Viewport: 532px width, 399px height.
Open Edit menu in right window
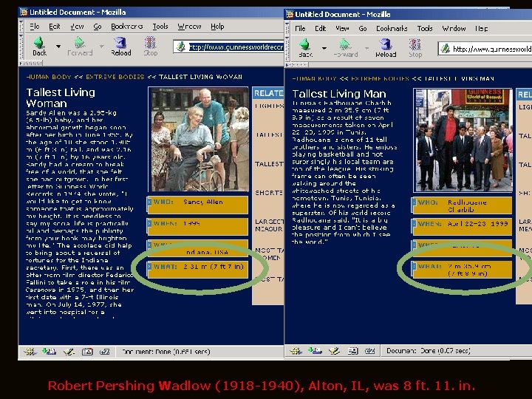pos(320,29)
